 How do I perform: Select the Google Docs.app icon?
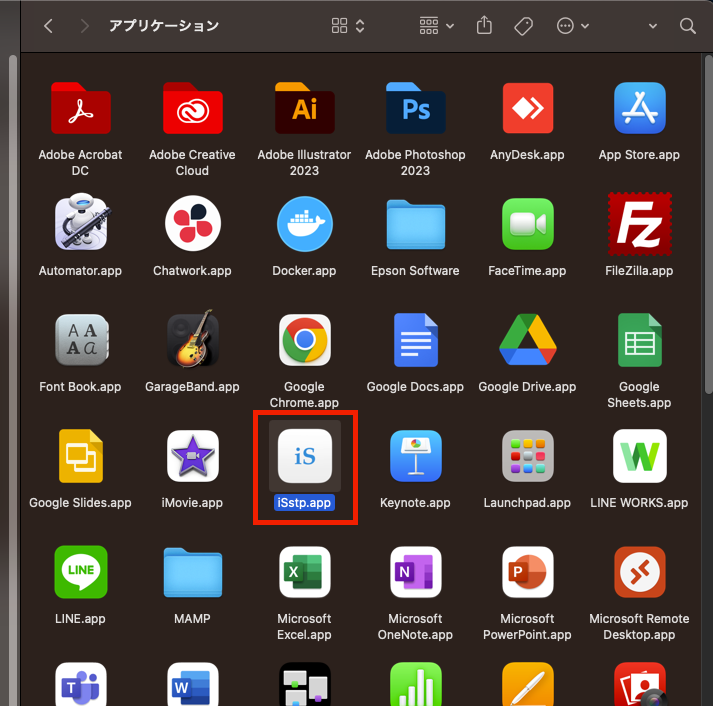(x=416, y=340)
